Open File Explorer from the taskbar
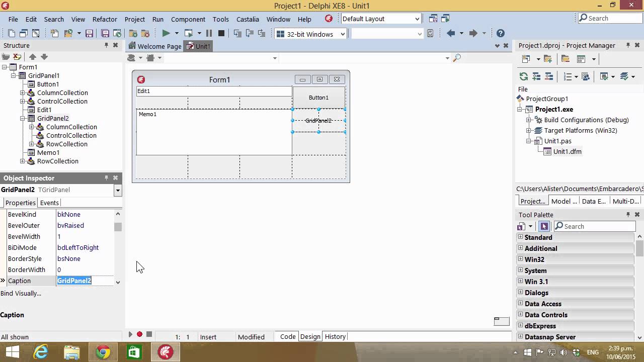Viewport: 644px width, 362px height. (x=72, y=352)
